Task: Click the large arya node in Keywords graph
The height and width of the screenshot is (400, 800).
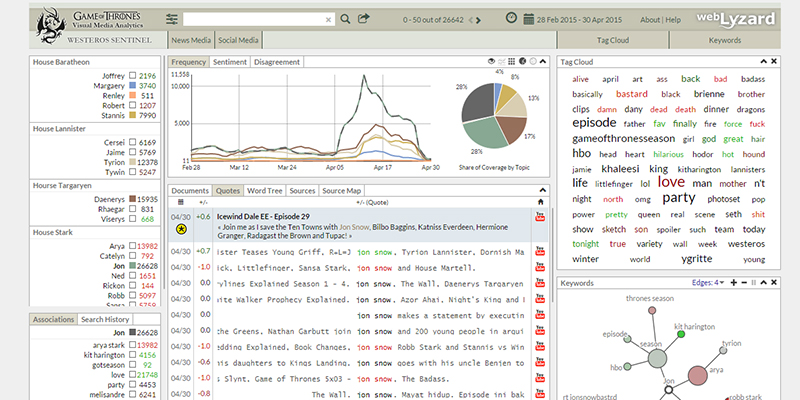Action: click(697, 376)
